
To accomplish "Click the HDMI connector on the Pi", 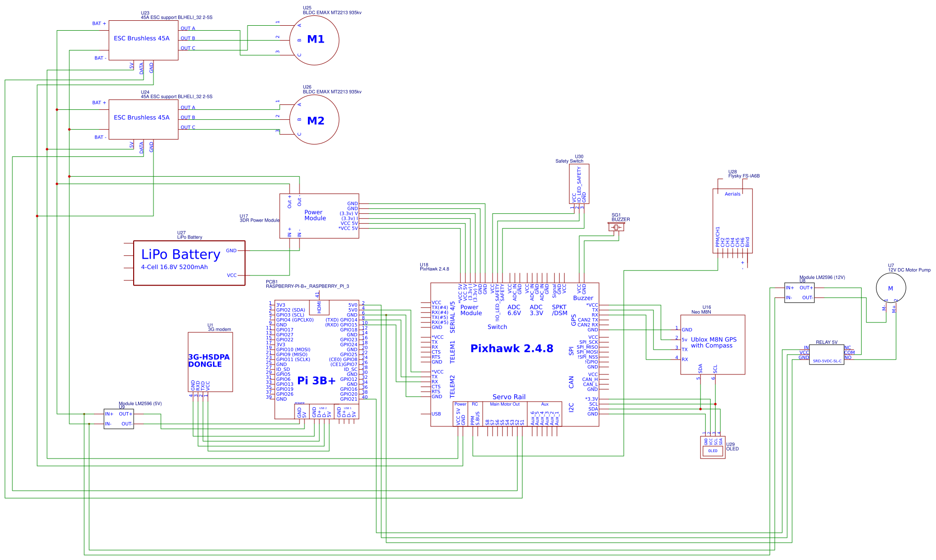I will click(319, 307).
